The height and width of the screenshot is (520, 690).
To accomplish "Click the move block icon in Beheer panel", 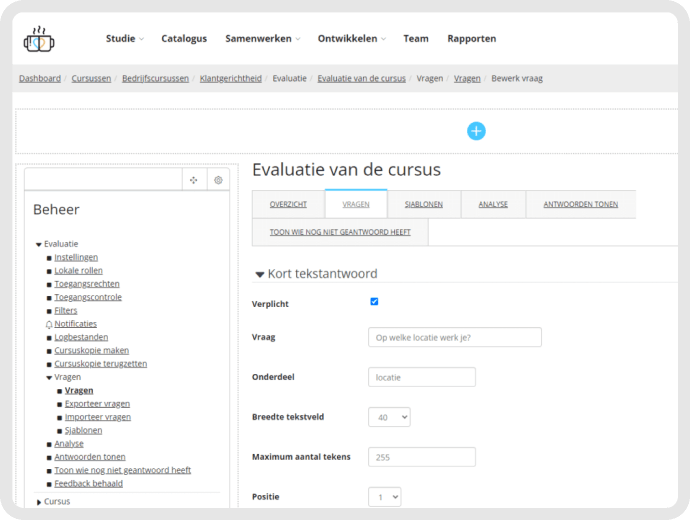I will pyautogui.click(x=194, y=180).
